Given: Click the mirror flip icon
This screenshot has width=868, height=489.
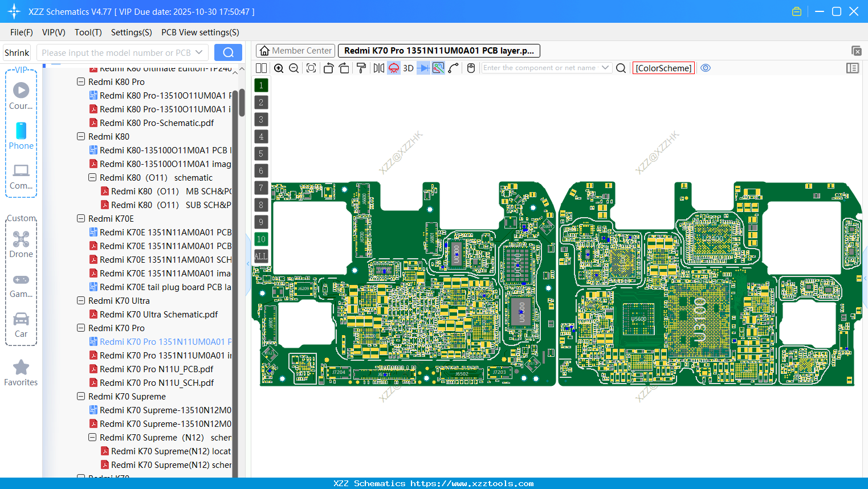Looking at the screenshot, I should click(378, 68).
